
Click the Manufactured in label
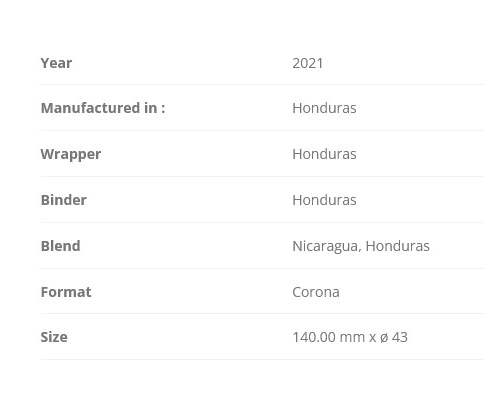pos(103,108)
